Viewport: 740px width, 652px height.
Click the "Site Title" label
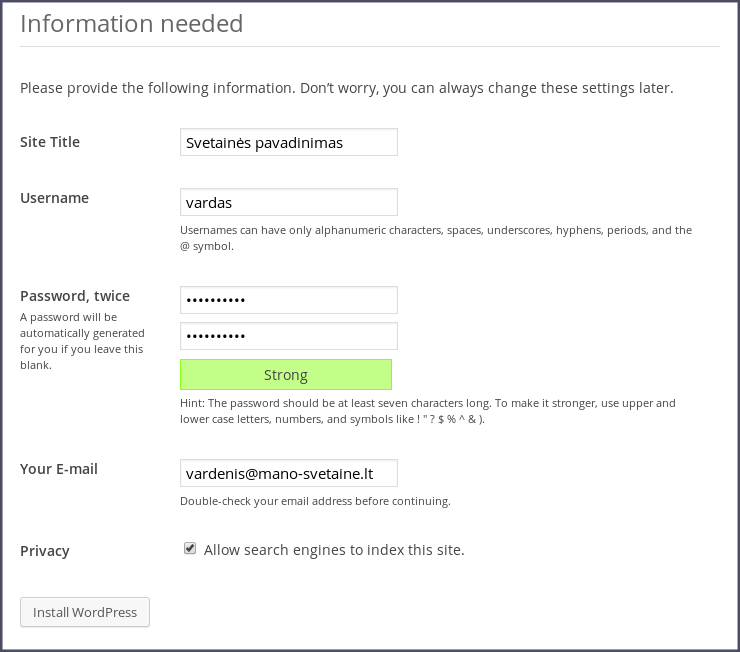pos(50,142)
